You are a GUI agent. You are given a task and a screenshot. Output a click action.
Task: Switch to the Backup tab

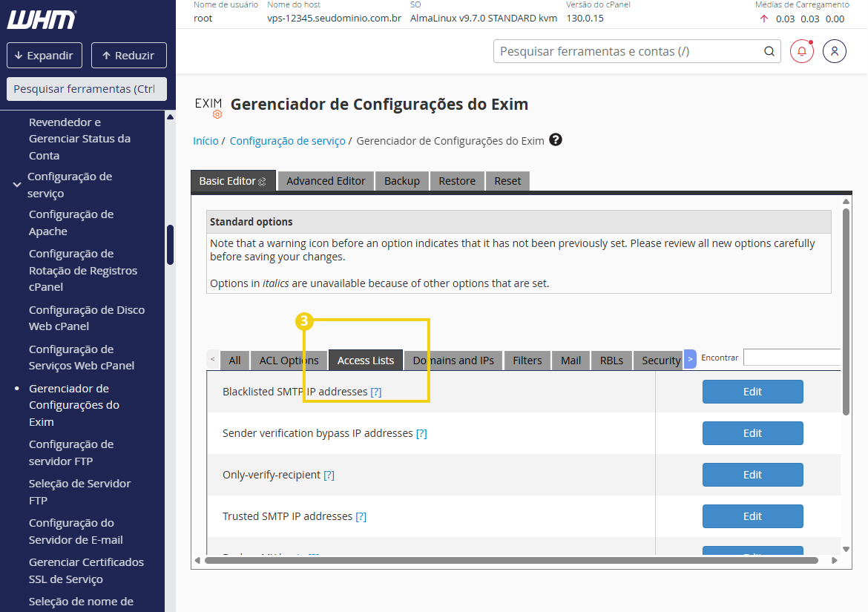401,180
